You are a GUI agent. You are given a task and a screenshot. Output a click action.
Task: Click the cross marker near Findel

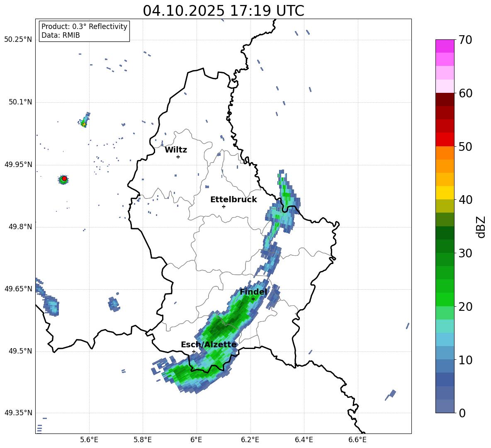pos(253,299)
